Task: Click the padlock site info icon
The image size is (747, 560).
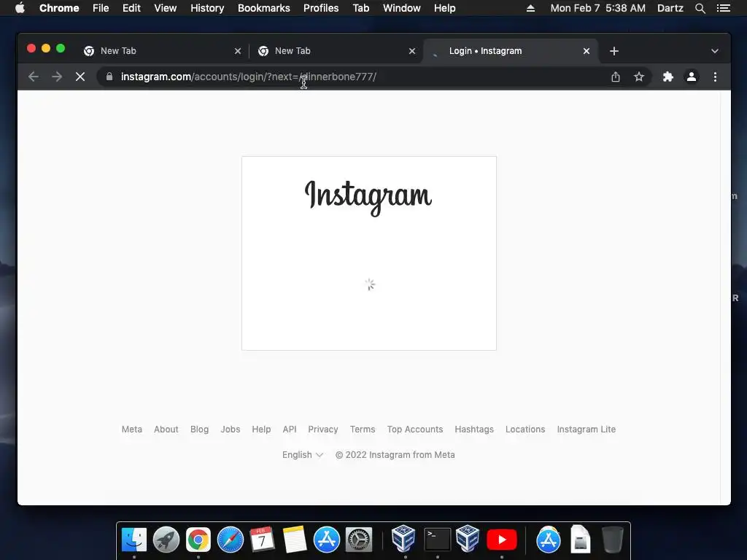Action: pyautogui.click(x=109, y=76)
